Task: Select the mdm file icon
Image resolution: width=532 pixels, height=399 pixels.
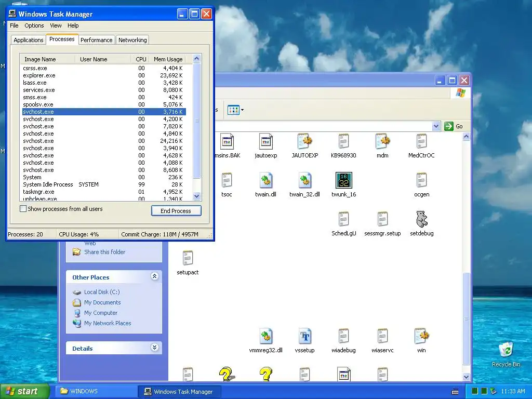Action: [x=383, y=141]
